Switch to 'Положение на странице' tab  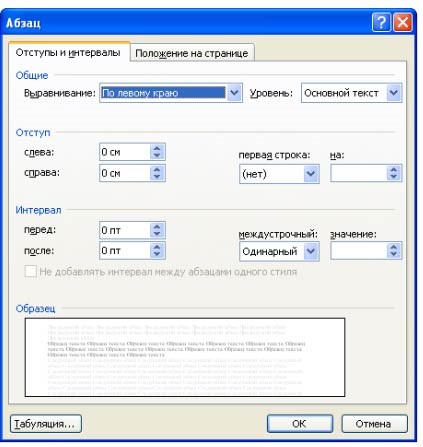pos(192,53)
